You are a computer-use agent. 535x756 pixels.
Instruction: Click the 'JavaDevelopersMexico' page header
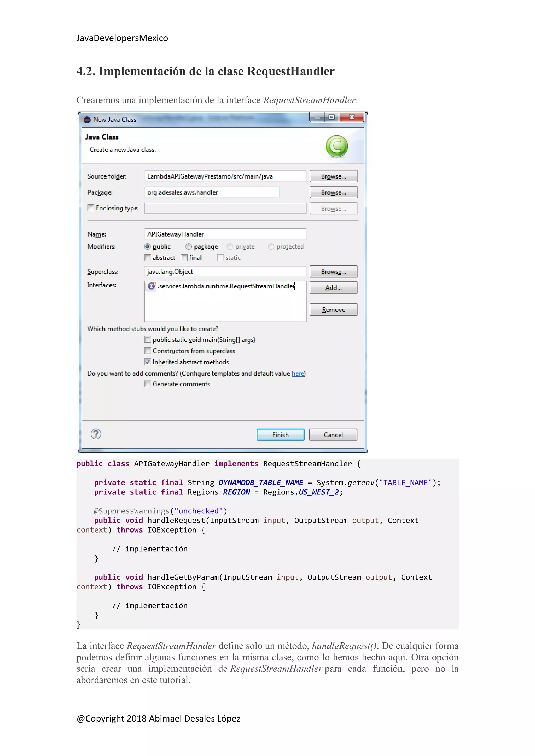pos(122,38)
